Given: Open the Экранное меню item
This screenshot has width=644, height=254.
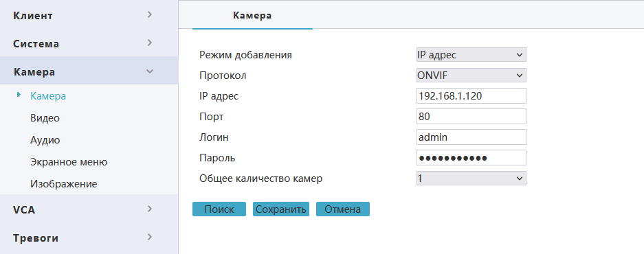Looking at the screenshot, I should pos(69,162).
